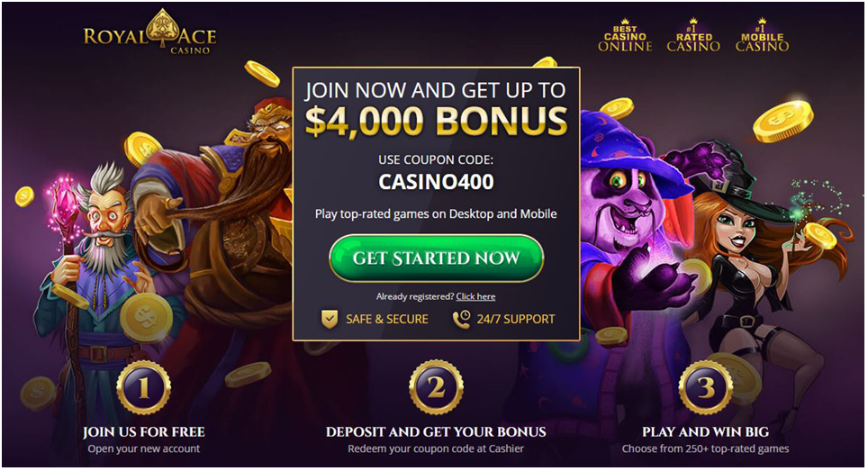Click the Best Casino Online badge
This screenshot has height=471, width=868.
pos(625,35)
